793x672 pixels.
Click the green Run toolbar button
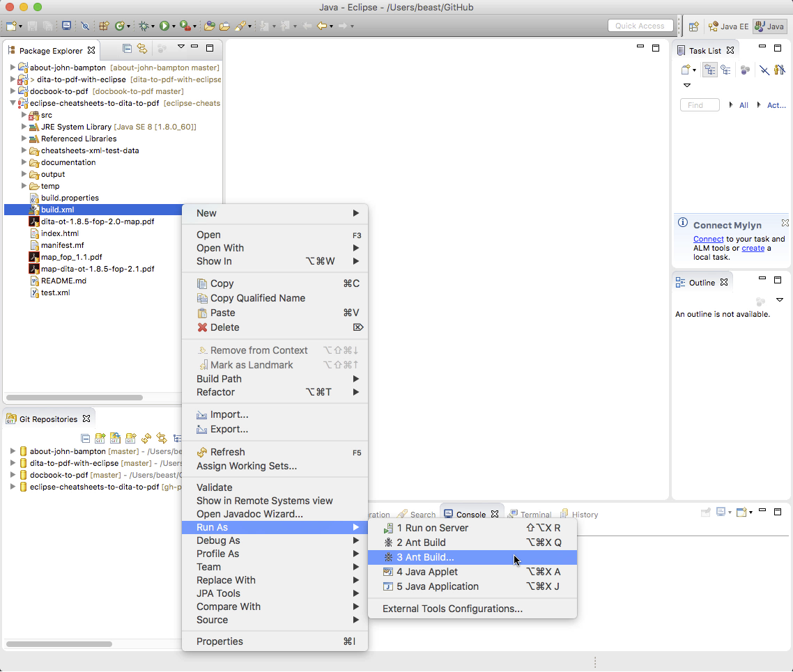pyautogui.click(x=164, y=26)
